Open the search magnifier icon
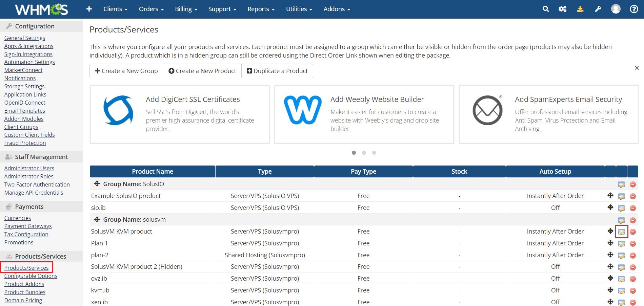This screenshot has width=644, height=306. click(546, 9)
